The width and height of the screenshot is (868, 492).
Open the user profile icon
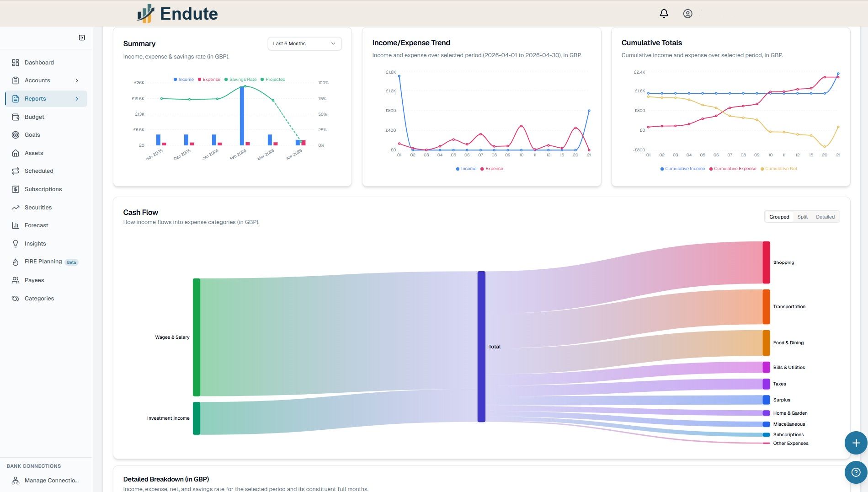[x=687, y=14]
